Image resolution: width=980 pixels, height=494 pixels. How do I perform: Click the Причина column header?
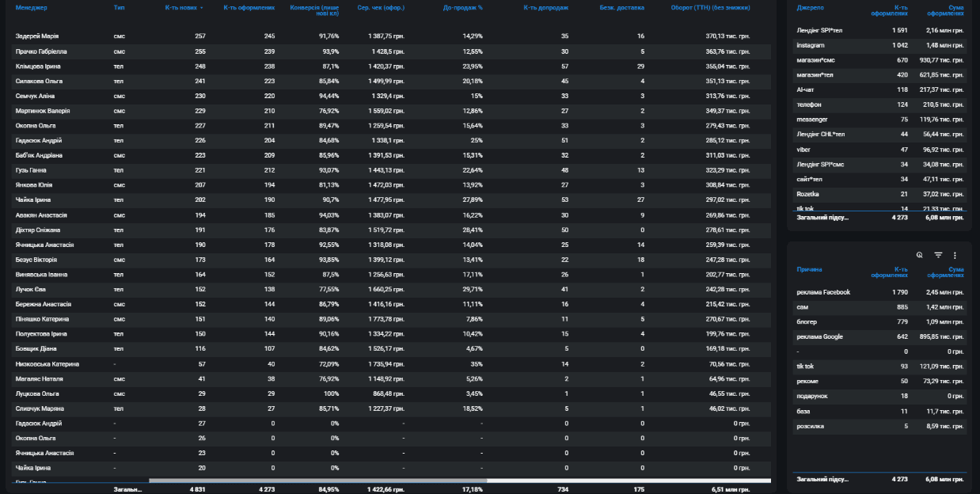(x=809, y=270)
